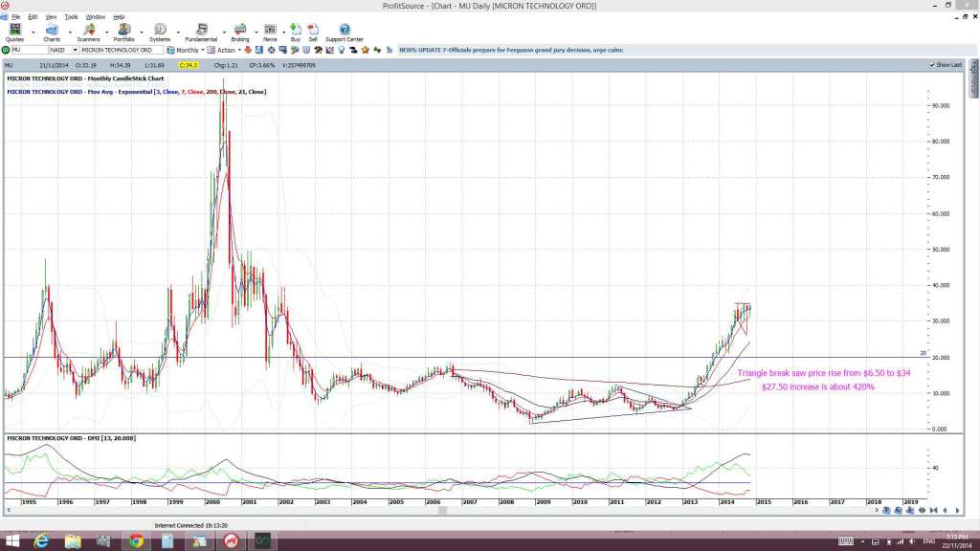Expand the Systems button dropdown arrow
Screen dimensions: 980x551
coord(178,33)
